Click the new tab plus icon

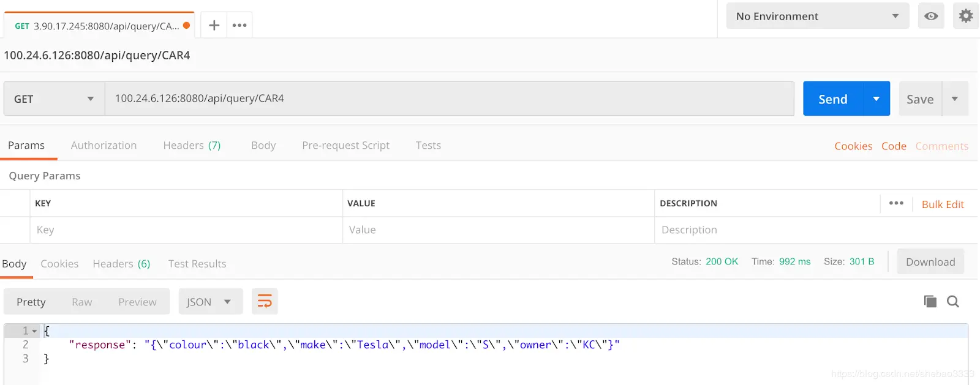[x=214, y=25]
